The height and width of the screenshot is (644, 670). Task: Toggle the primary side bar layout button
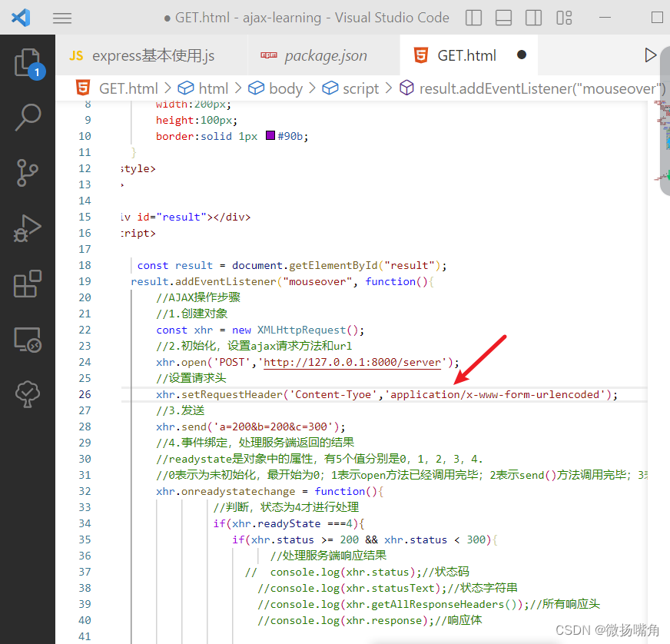click(473, 18)
